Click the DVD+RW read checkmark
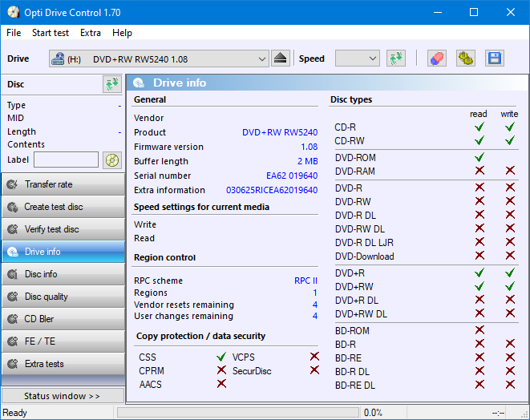Viewport: 530px width, 420px height. (479, 286)
